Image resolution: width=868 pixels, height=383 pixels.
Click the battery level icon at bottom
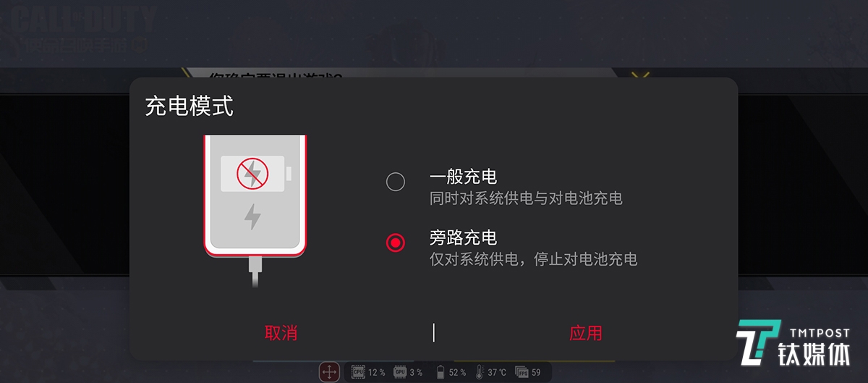click(x=440, y=372)
